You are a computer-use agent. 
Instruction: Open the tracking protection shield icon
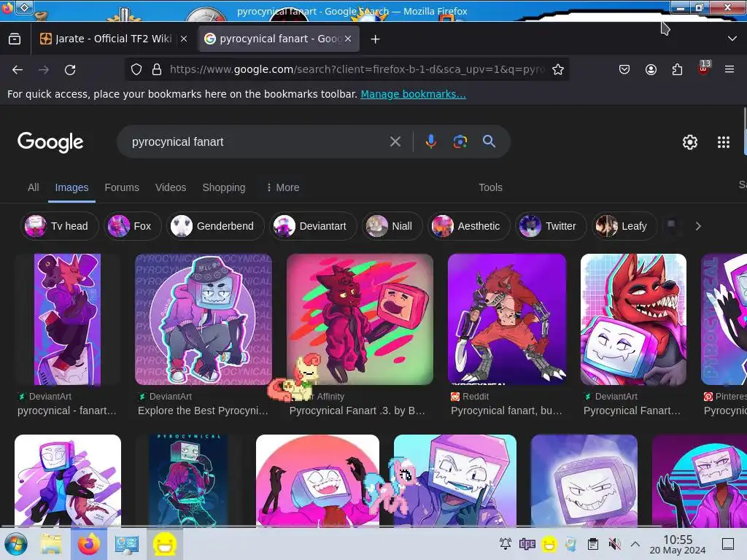pyautogui.click(x=136, y=69)
